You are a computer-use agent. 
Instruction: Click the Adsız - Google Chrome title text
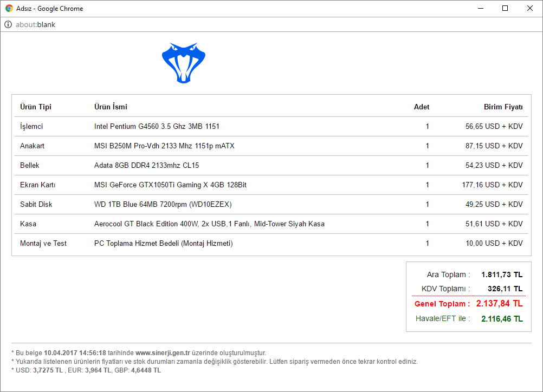pyautogui.click(x=49, y=9)
